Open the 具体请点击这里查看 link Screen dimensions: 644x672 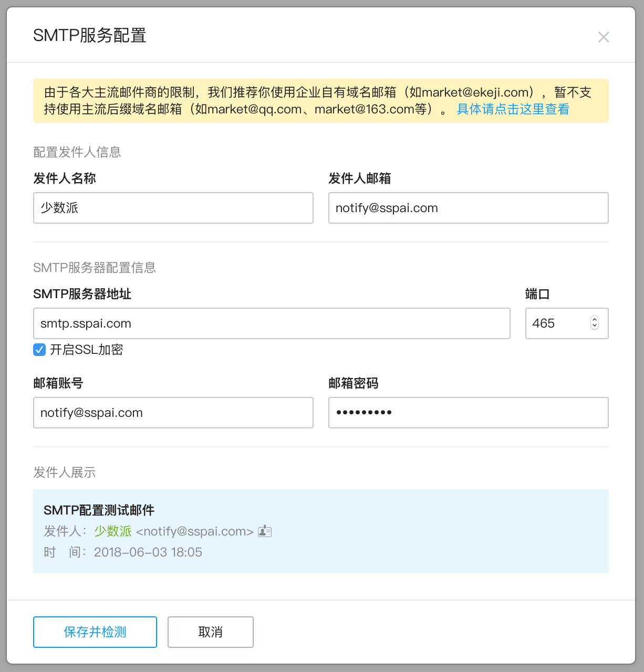[x=513, y=109]
